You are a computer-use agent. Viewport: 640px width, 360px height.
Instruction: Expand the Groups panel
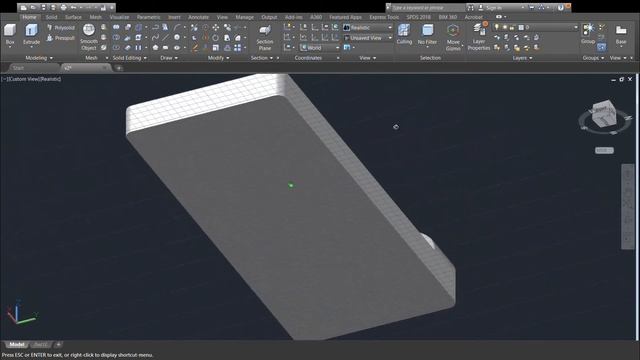point(593,58)
